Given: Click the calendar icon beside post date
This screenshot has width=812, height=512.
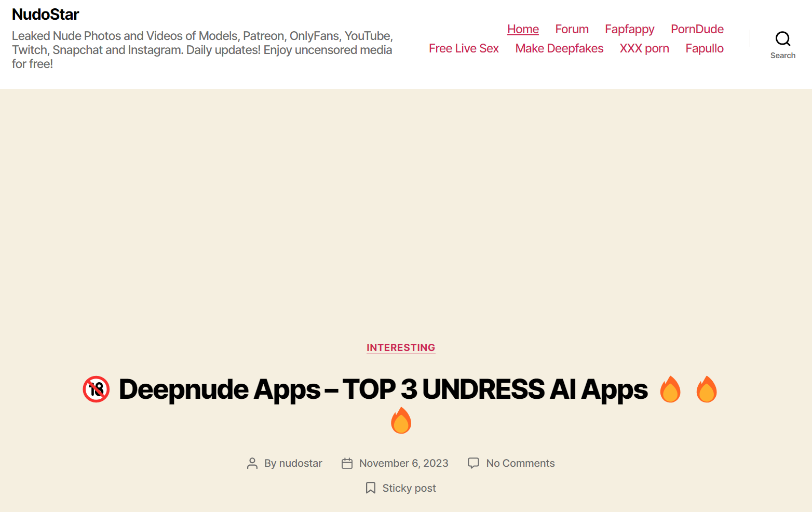Looking at the screenshot, I should 347,463.
